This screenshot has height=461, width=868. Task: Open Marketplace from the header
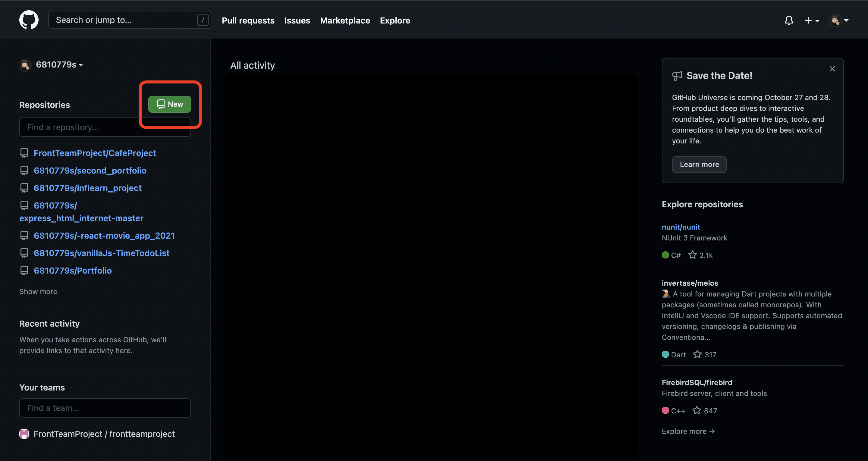345,20
